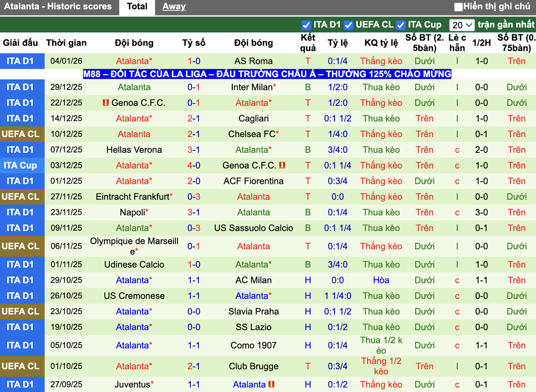536x392 pixels.
Task: Click the Tỷ số column header
Action: point(194,43)
